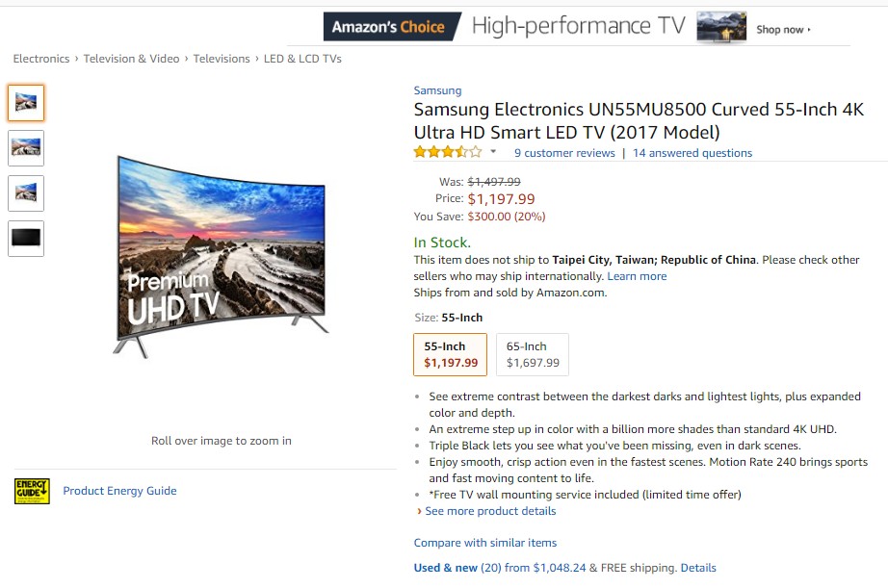The width and height of the screenshot is (888, 588).
Task: View the 14 answered questions
Action: [x=692, y=153]
